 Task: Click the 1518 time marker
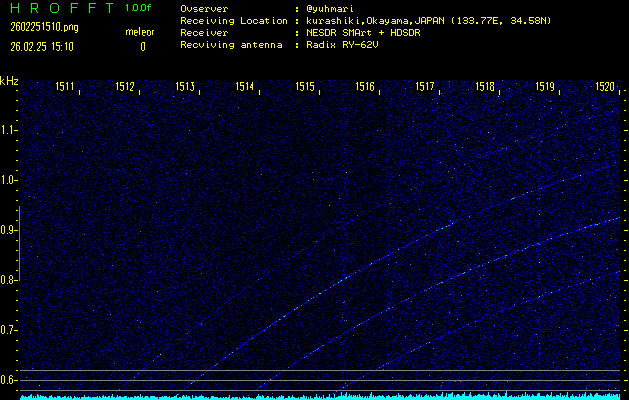point(485,87)
